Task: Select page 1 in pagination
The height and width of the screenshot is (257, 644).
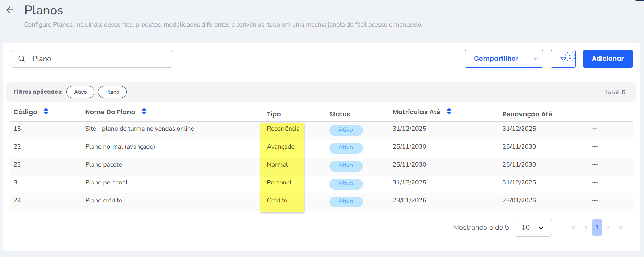Action: click(x=597, y=228)
